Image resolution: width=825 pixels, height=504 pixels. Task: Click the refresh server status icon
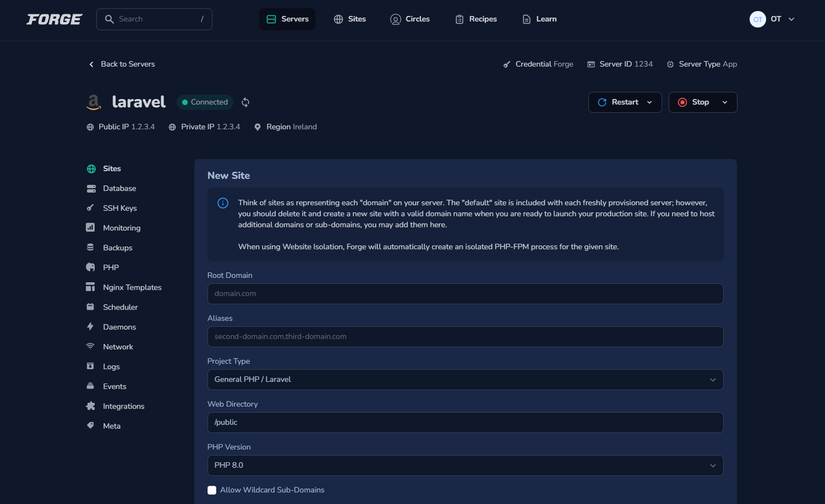click(245, 102)
